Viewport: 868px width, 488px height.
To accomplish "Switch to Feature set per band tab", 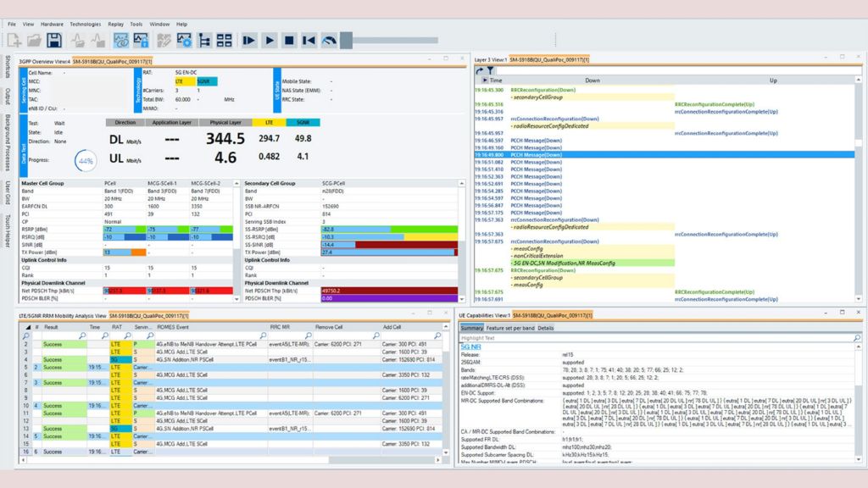I will [510, 327].
